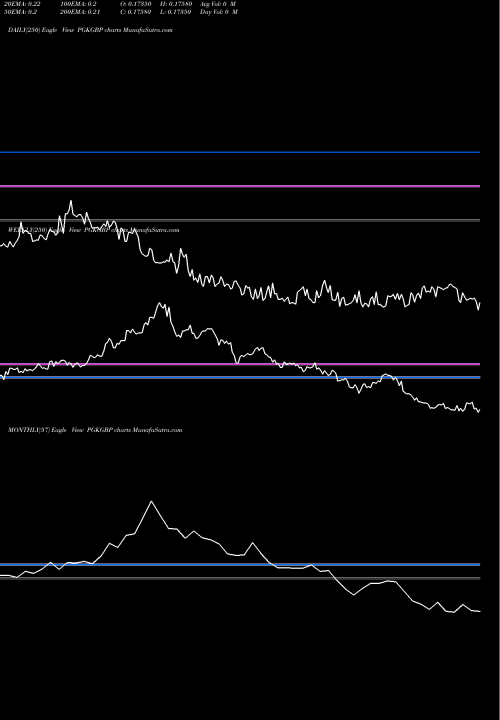Click the magenta level line in weekly chart
Screen dimensions: 500x720
click(x=240, y=364)
